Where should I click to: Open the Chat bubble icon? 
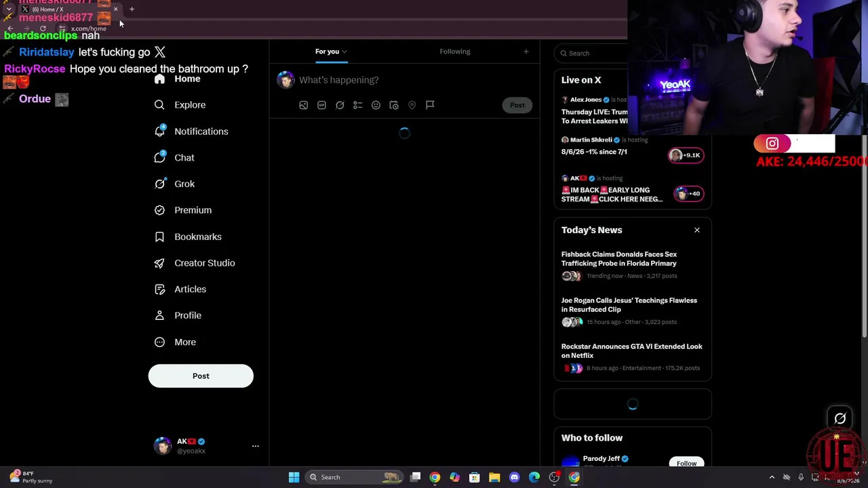click(159, 157)
